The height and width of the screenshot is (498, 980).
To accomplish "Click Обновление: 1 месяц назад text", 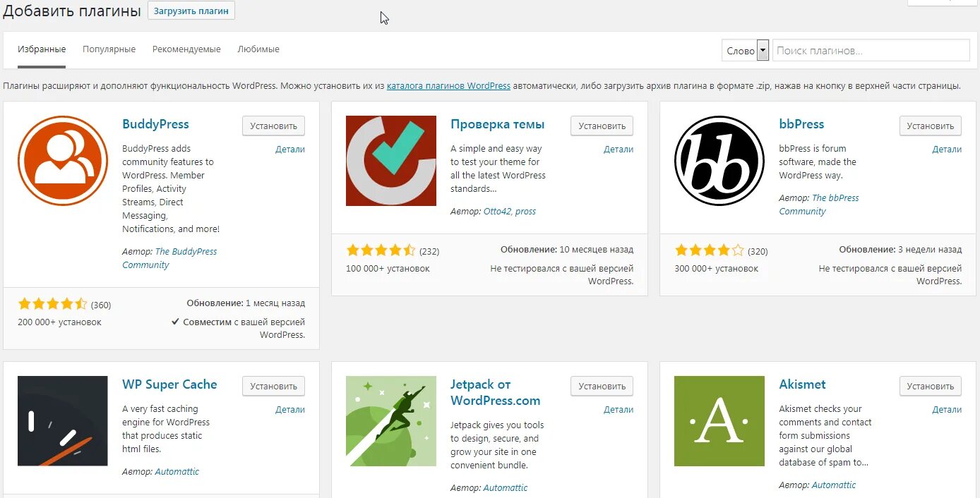I will coord(246,303).
